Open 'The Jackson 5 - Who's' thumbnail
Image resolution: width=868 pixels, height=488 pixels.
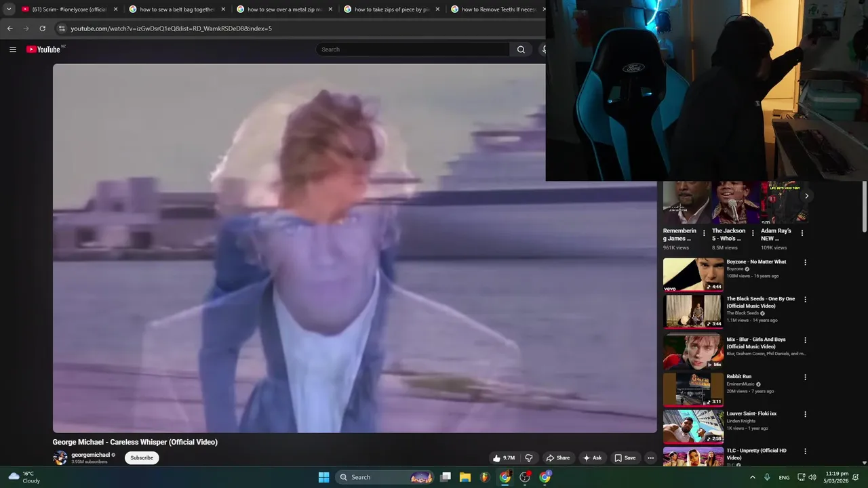[735, 202]
